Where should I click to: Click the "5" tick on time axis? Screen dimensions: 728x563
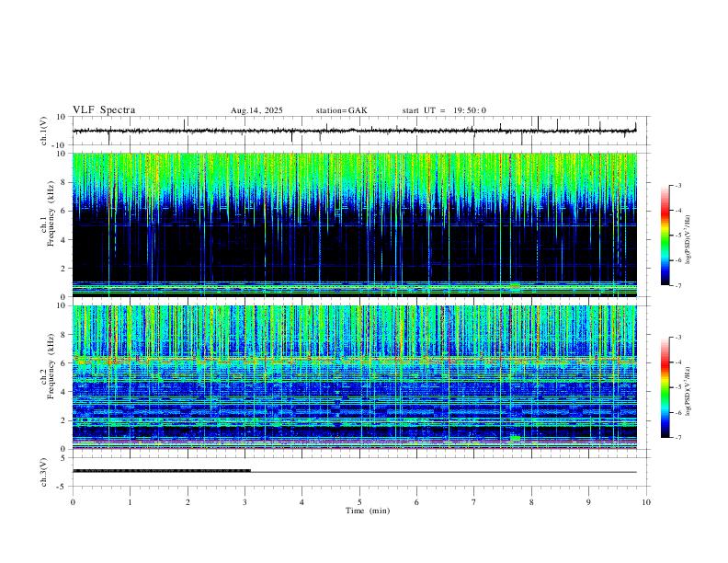359,502
